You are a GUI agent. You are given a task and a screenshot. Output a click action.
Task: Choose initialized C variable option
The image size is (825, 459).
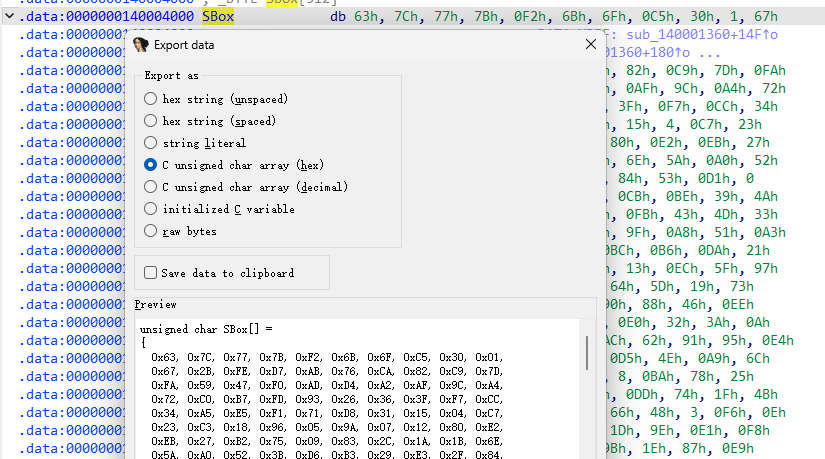(x=151, y=209)
